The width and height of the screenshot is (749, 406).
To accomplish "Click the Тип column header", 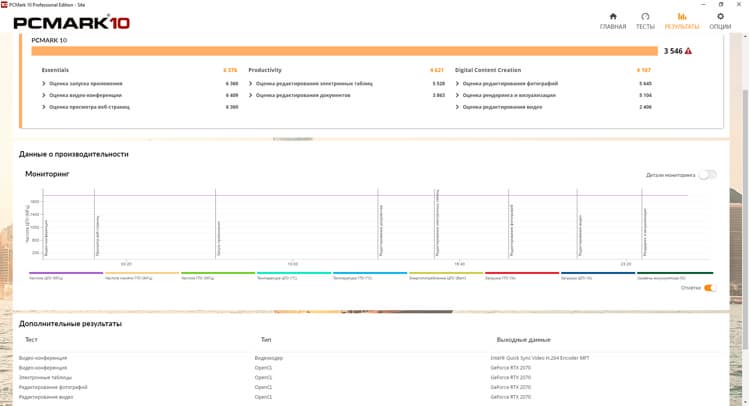I will point(266,340).
